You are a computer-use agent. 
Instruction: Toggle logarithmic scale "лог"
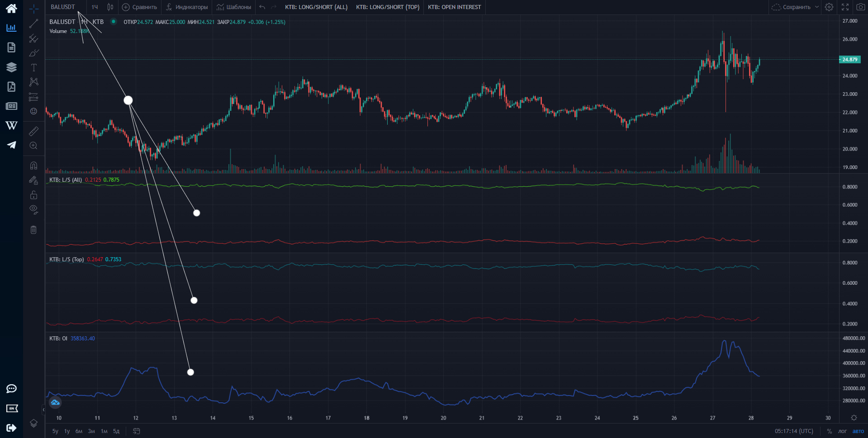coord(842,431)
